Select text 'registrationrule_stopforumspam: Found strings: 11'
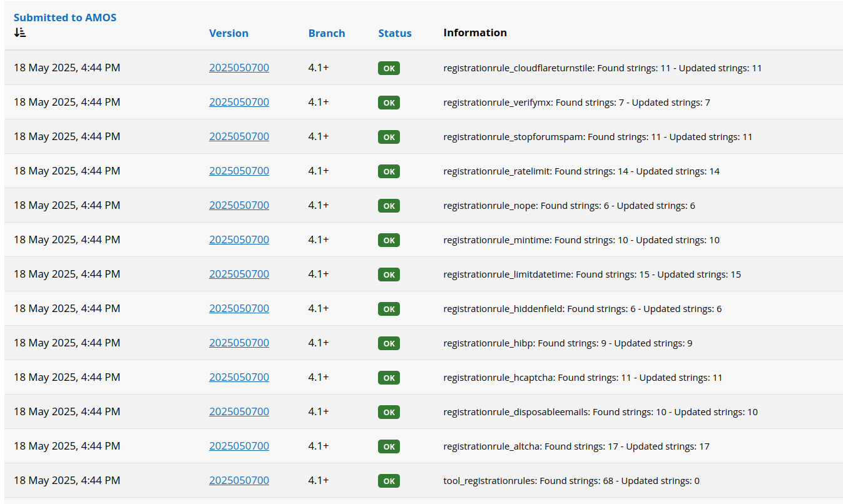Image resolution: width=843 pixels, height=504 pixels. 552,137
